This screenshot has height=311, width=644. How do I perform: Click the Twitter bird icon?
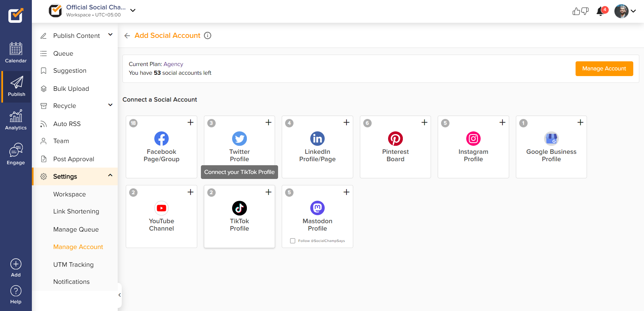pyautogui.click(x=239, y=138)
